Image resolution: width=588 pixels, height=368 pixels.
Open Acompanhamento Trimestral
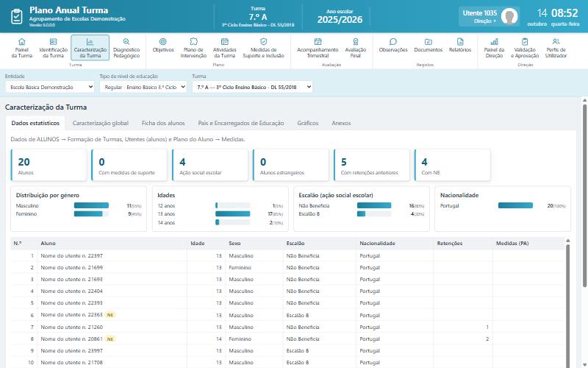[x=318, y=48]
